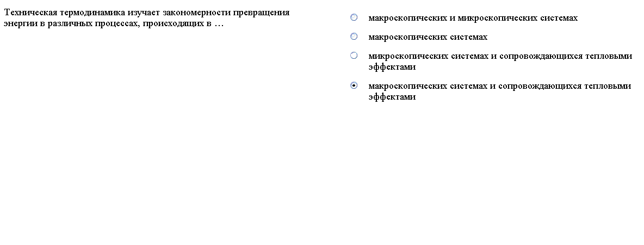Select radio button for 'макроскопических системах' only
Viewport: 644px width, 245px height.
(x=354, y=36)
